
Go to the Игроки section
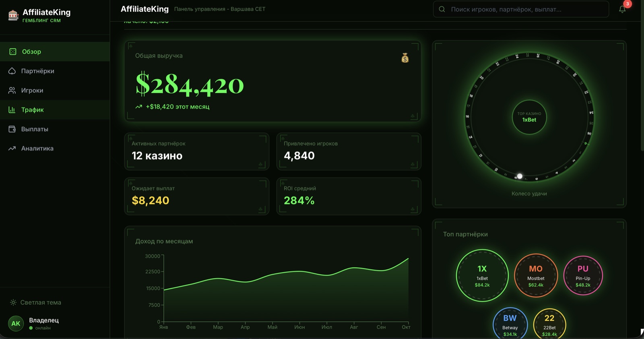pos(55,90)
